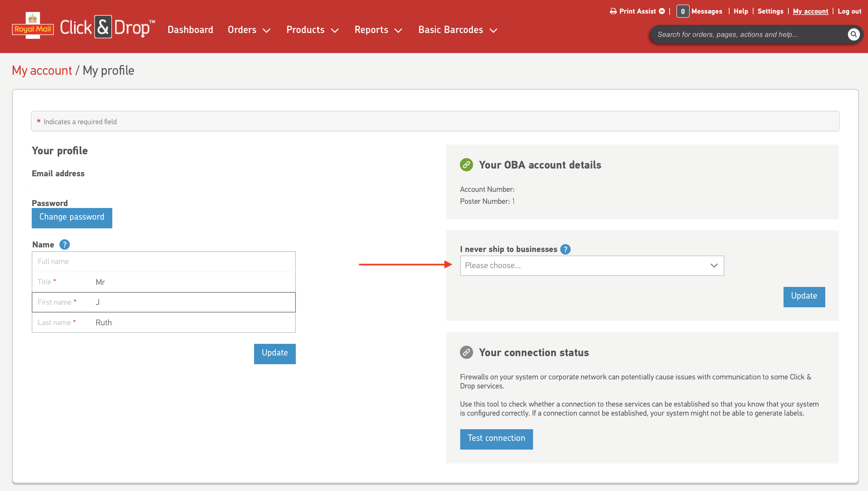Click the printer icon beside Print Assist
Viewport: 868px width, 491px height.
[613, 11]
